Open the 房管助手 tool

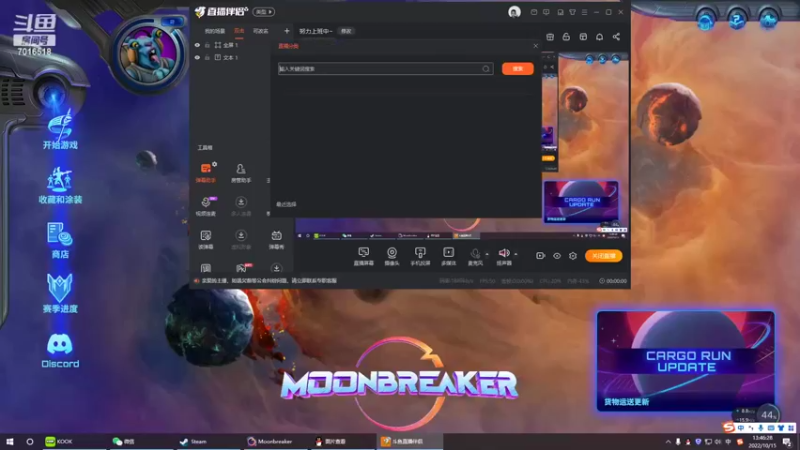[x=241, y=172]
